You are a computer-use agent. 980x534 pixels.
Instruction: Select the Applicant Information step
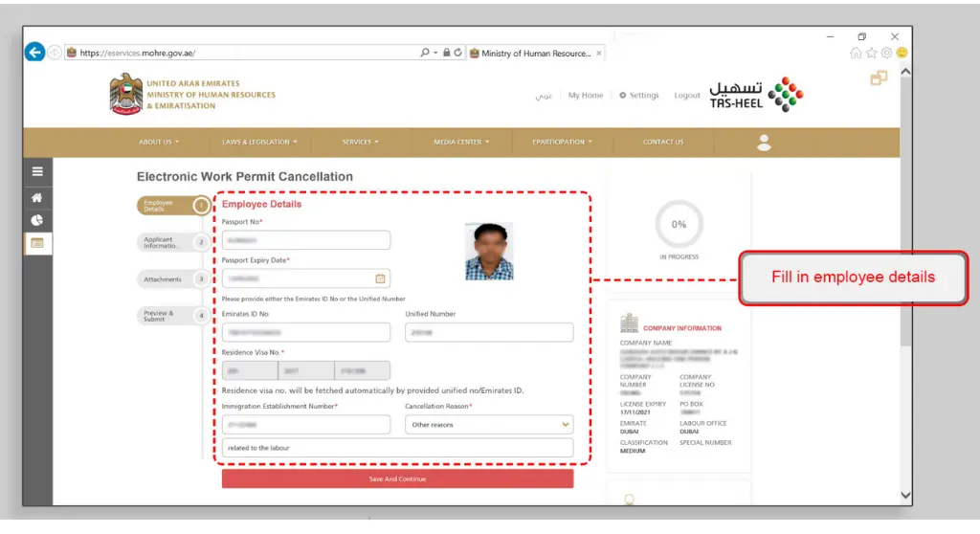tap(172, 243)
